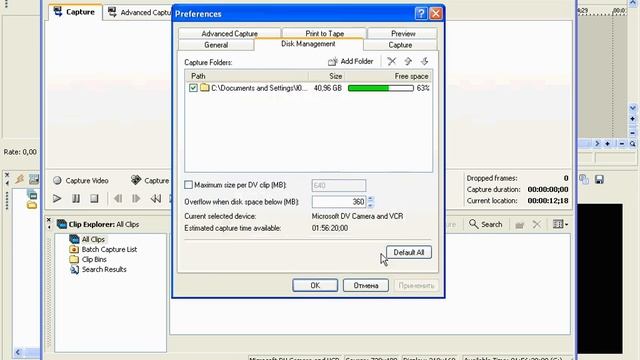Click the maximum DV clip size field
Screen dimensions: 640x360
click(339, 185)
